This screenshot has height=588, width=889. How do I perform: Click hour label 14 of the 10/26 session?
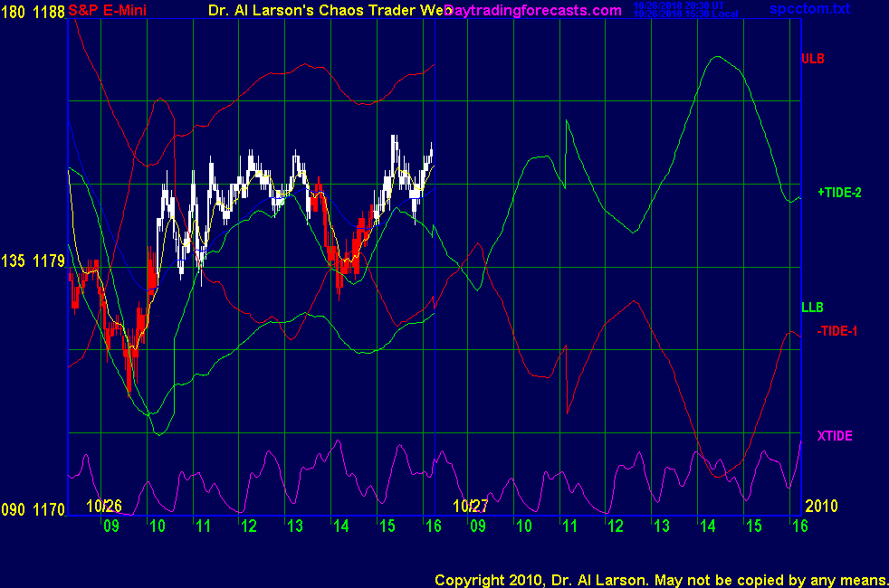click(x=340, y=526)
